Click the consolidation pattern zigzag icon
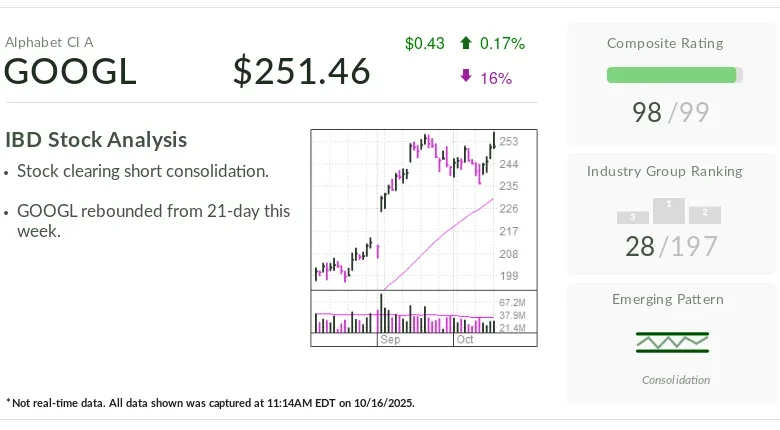Viewport: 780px width, 430px height. click(x=672, y=342)
